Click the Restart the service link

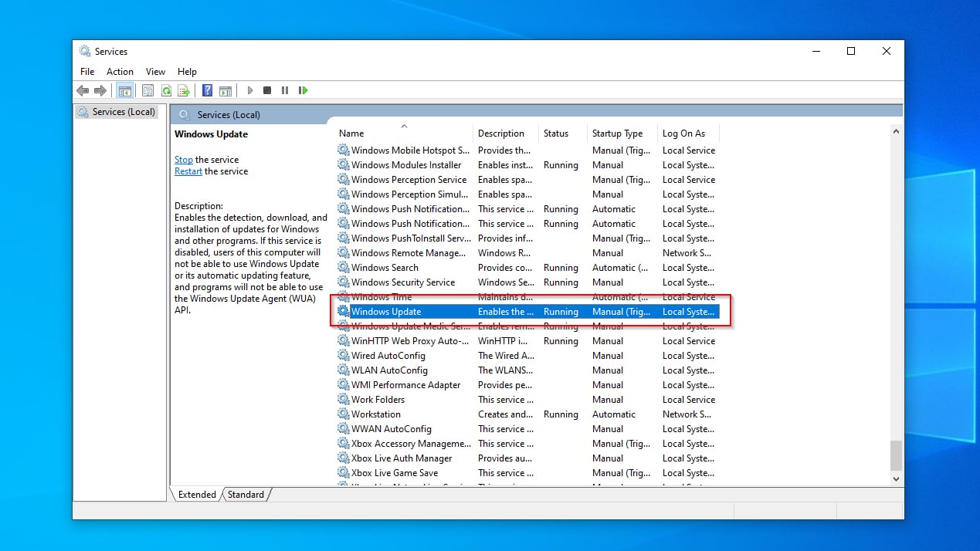[x=188, y=171]
